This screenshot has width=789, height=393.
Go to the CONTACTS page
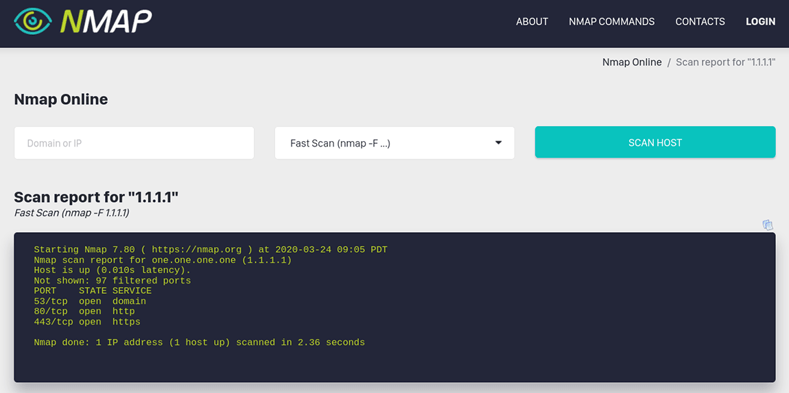coord(700,22)
